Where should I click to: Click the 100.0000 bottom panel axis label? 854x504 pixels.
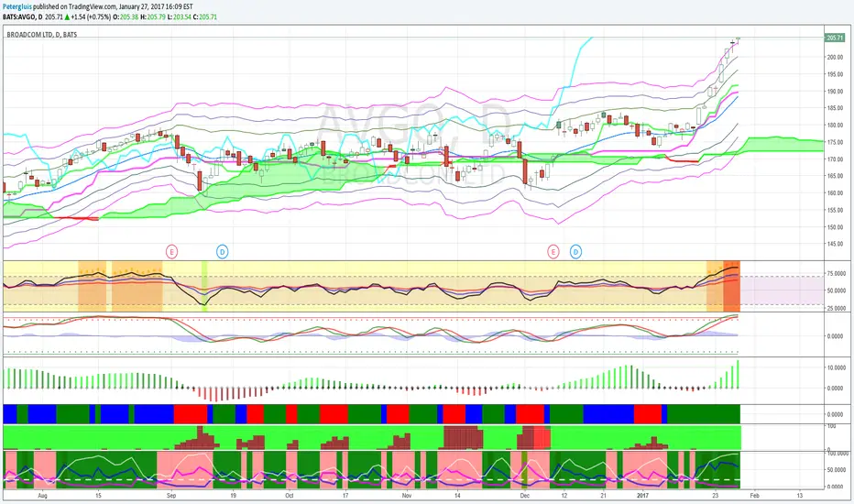838,454
